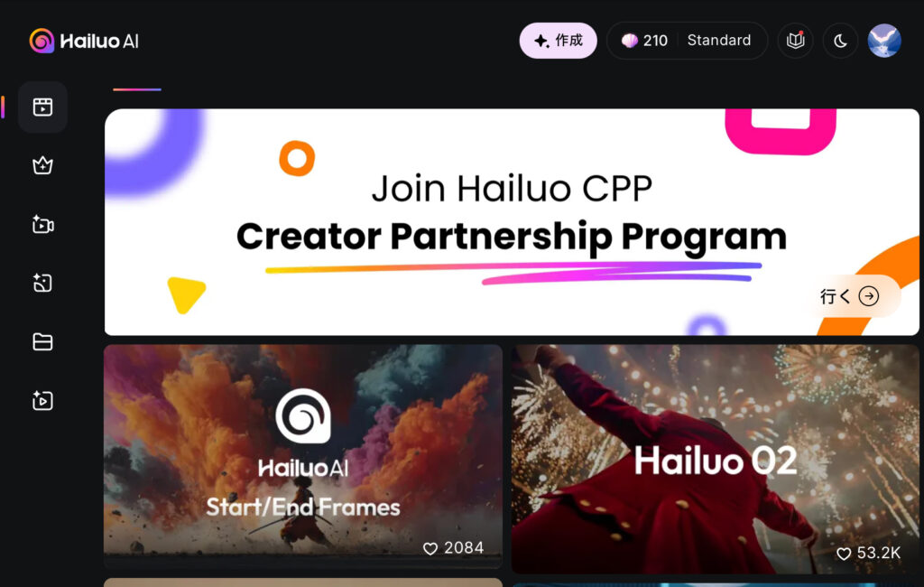Open the book guide icon in header

click(x=796, y=41)
